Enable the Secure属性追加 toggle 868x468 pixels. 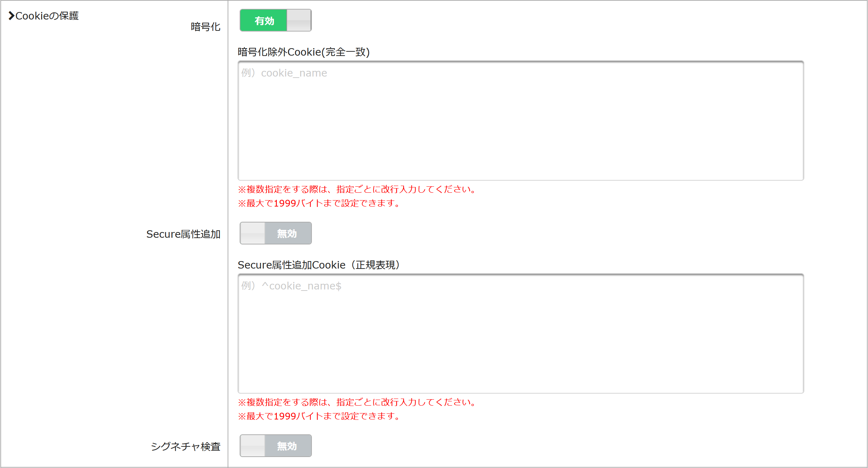click(275, 233)
